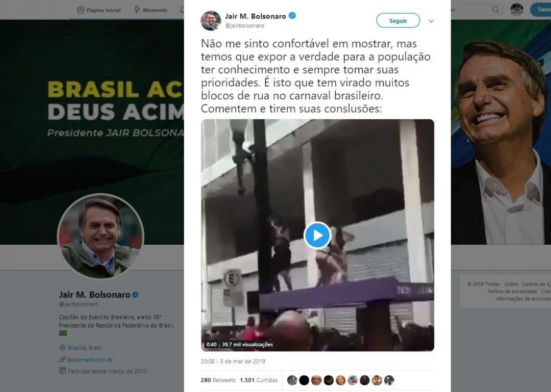Expand the tweet options chevron menu
This screenshot has height=392, width=551.
coord(431,21)
